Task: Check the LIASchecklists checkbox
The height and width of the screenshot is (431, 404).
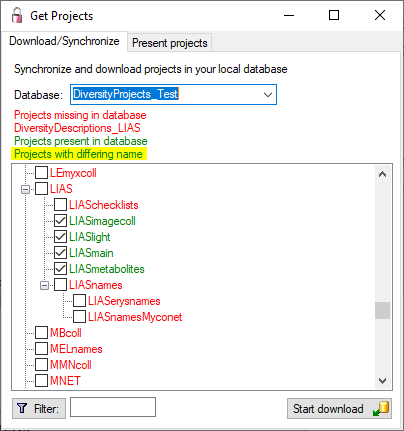Action: 60,205
